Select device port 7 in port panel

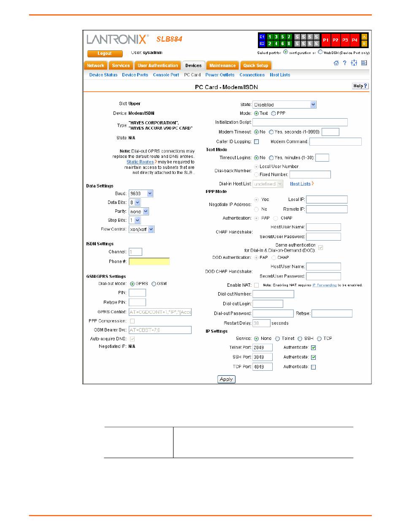[289, 37]
